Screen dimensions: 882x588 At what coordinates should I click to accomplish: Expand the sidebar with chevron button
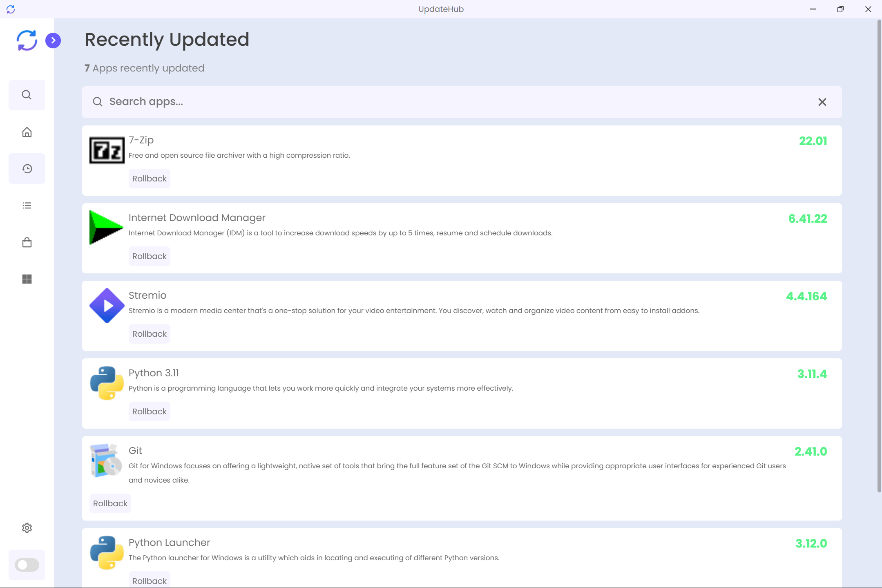(53, 40)
